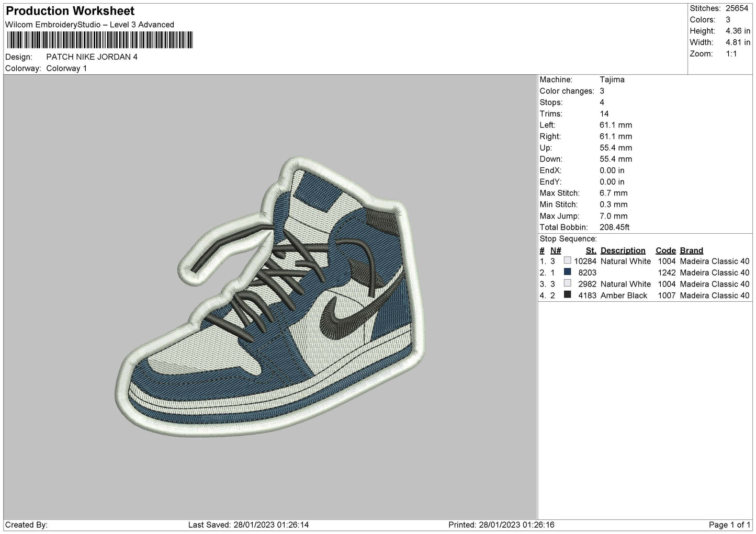Click the machine value Tajima

[612, 80]
